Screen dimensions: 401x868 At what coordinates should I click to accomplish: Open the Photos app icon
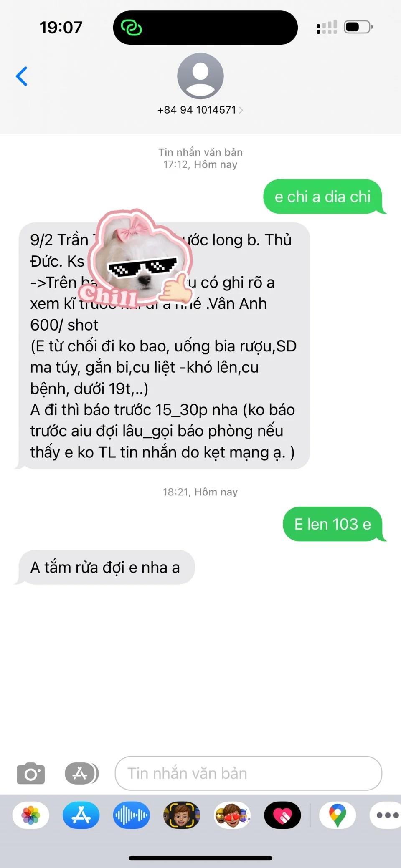[x=31, y=815]
